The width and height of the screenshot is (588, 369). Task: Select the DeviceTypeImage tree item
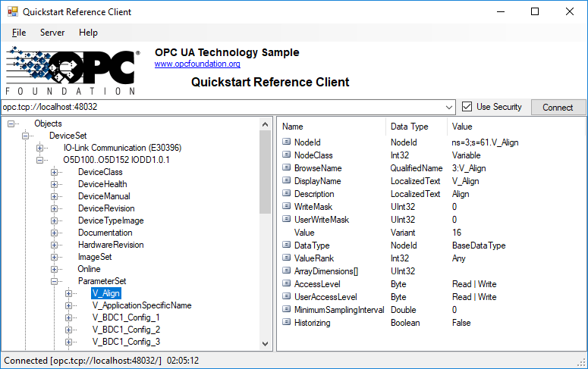111,220
